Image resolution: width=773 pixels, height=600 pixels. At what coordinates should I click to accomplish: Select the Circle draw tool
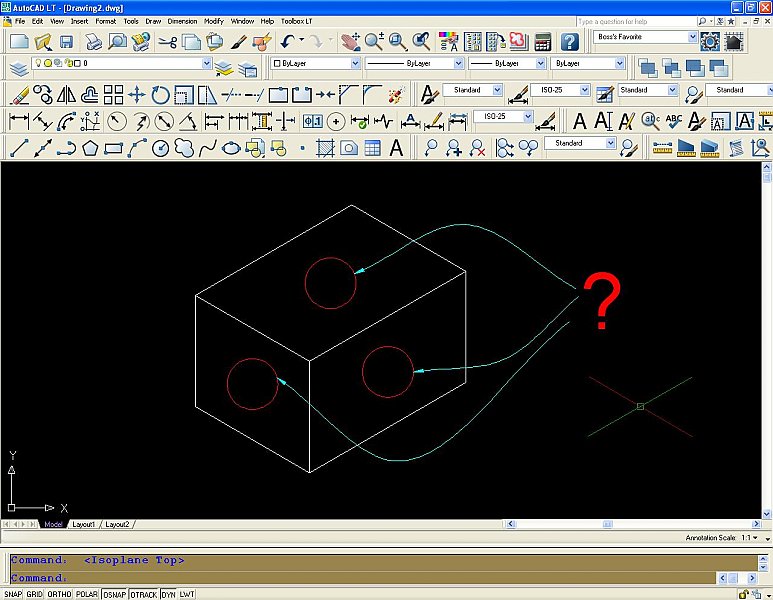pos(161,147)
